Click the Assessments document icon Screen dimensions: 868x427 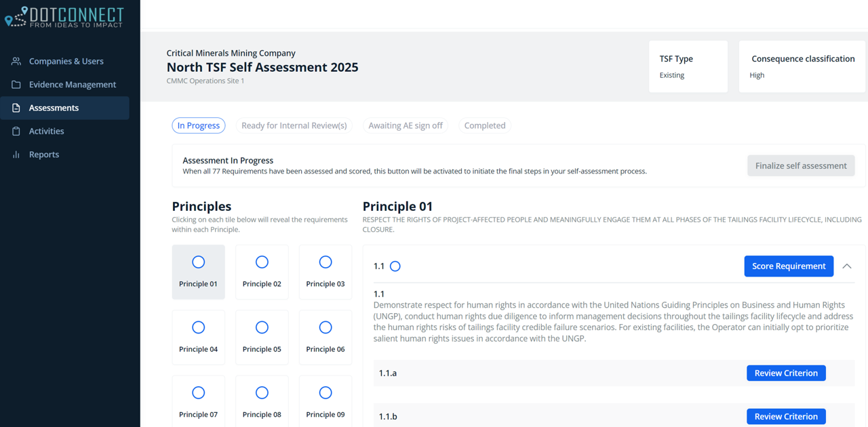point(16,108)
